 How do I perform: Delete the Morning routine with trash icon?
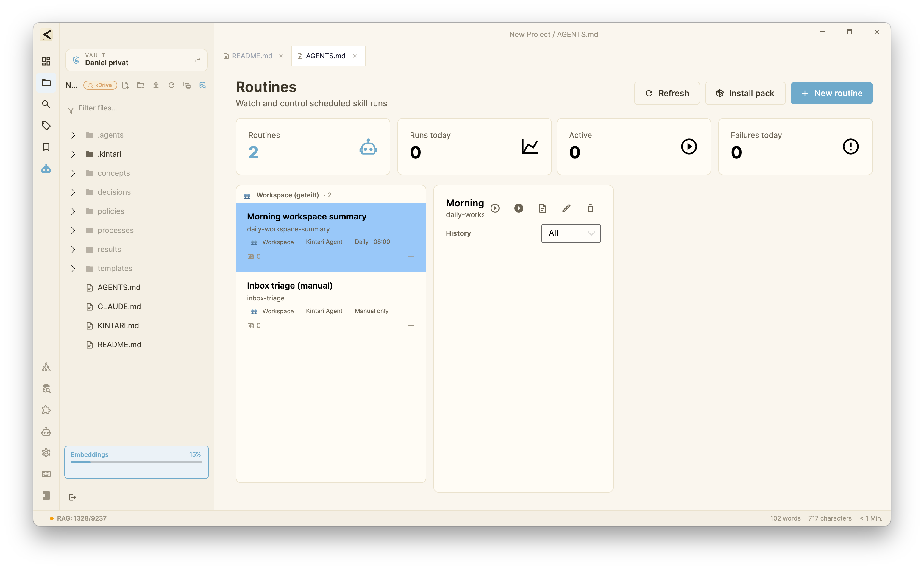(x=590, y=208)
